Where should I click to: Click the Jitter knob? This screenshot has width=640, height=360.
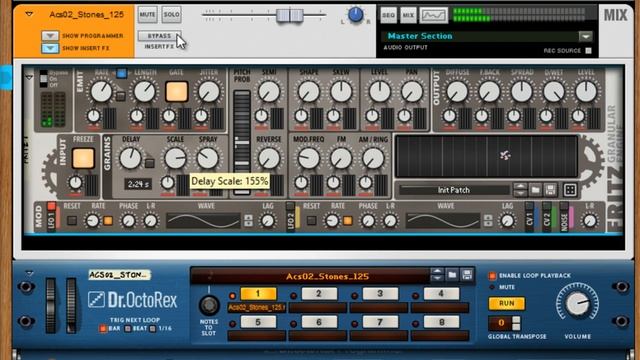point(209,91)
